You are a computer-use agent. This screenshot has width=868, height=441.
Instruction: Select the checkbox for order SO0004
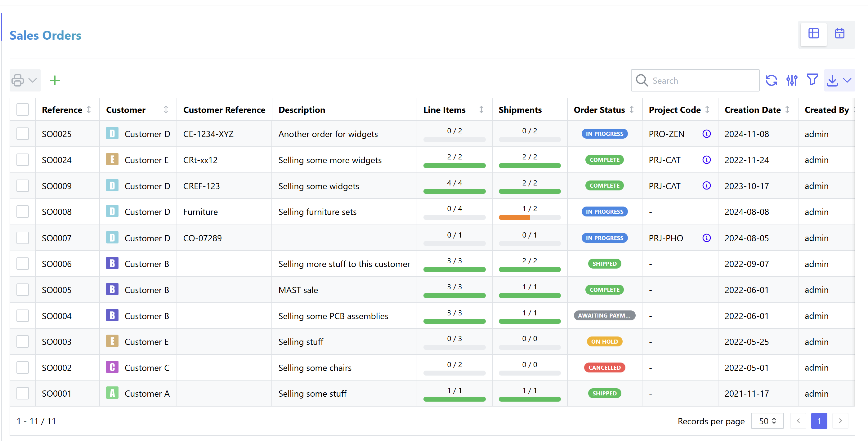[x=23, y=316]
